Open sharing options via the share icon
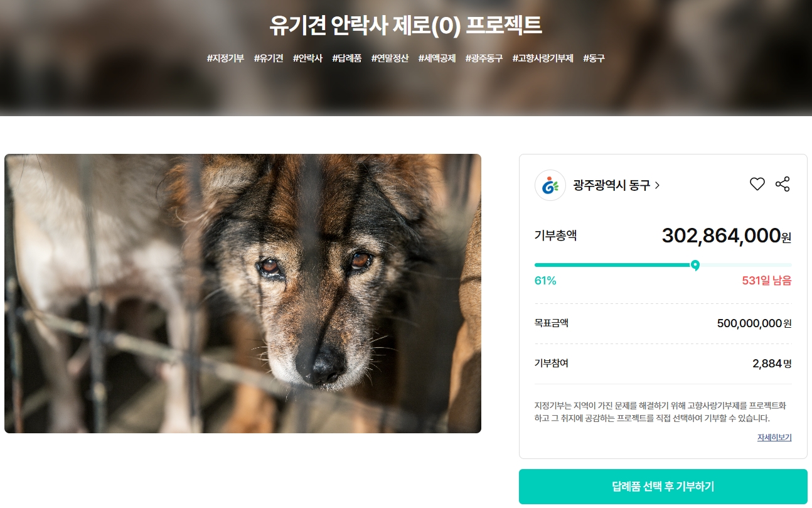 (783, 184)
